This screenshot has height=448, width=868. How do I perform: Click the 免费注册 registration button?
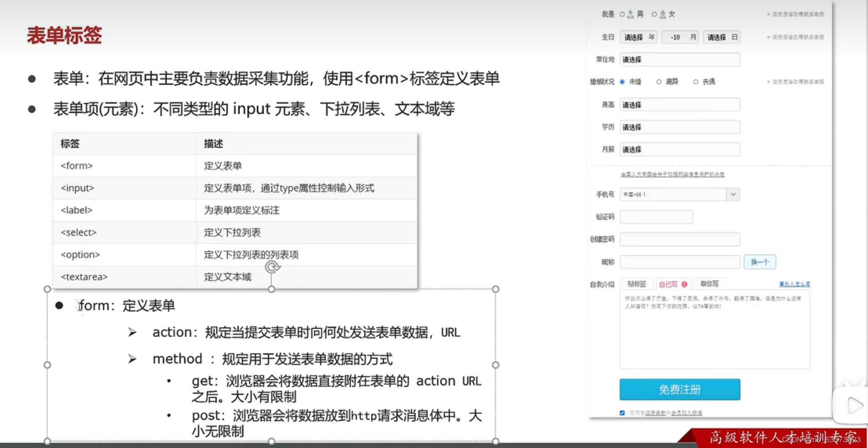pyautogui.click(x=679, y=389)
